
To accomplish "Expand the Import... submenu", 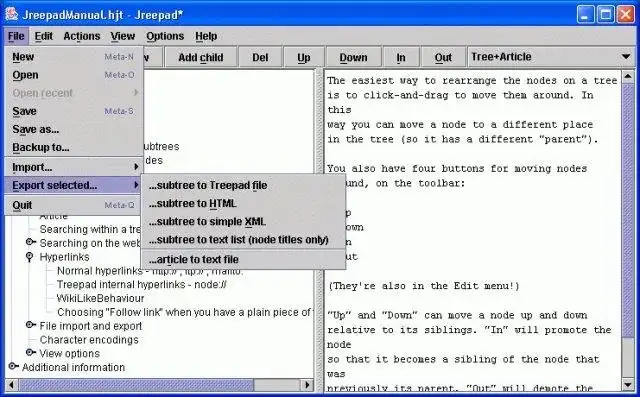I will [73, 167].
